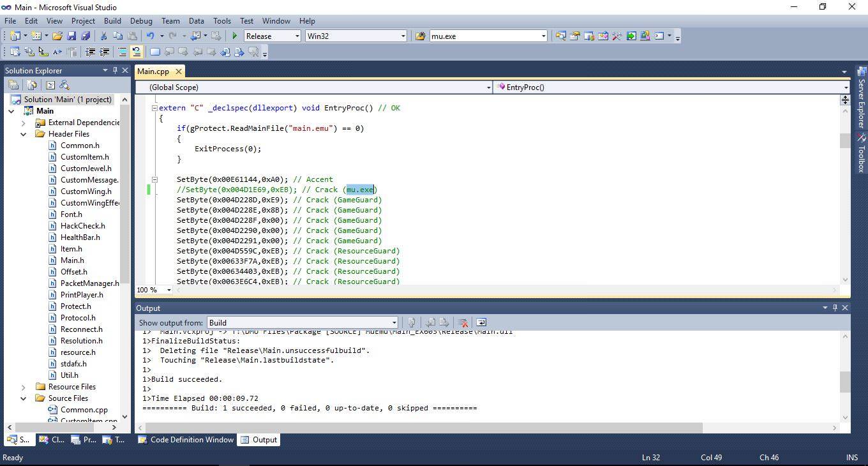Open the Extension Manager toolbar icon

(x=645, y=36)
